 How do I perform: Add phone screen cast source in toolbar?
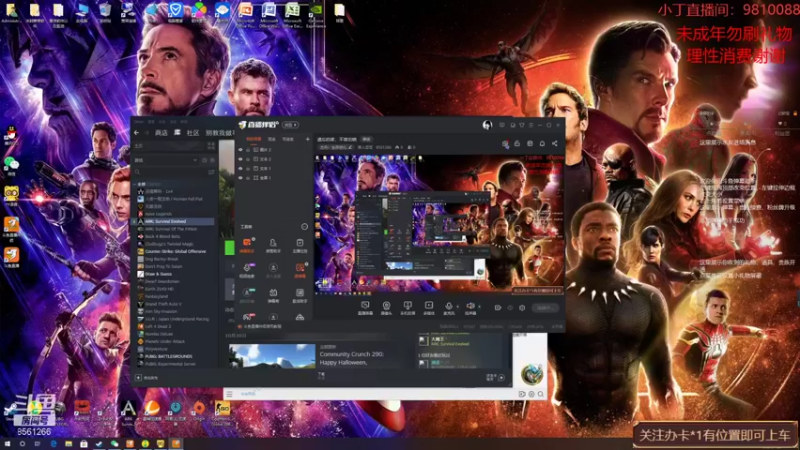coord(407,308)
